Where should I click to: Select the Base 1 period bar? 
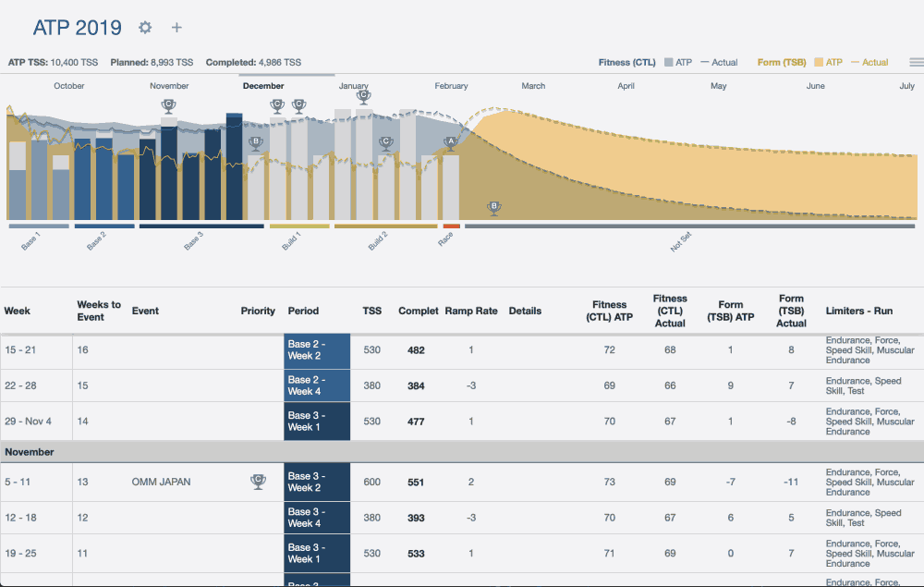coord(39,226)
